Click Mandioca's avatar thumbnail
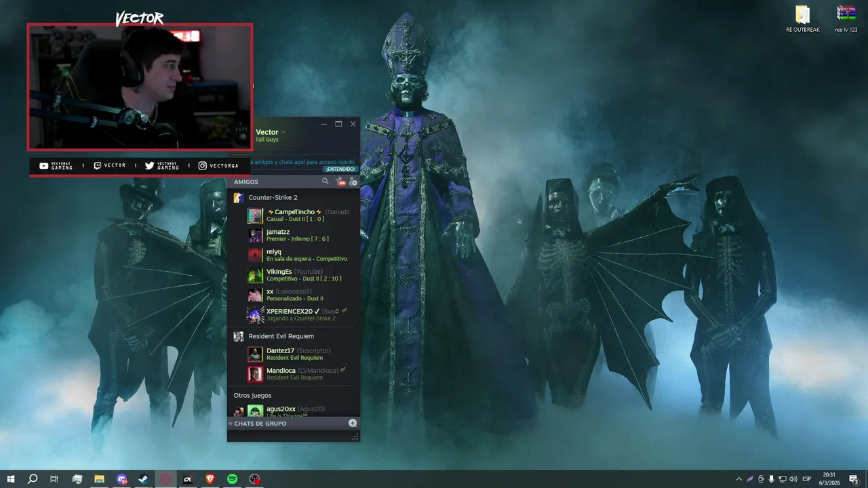This screenshot has width=868, height=488. click(255, 374)
